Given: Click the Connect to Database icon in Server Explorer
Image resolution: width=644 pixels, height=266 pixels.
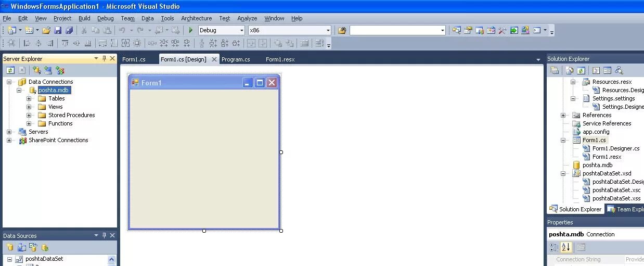Looking at the screenshot, I should tap(36, 70).
